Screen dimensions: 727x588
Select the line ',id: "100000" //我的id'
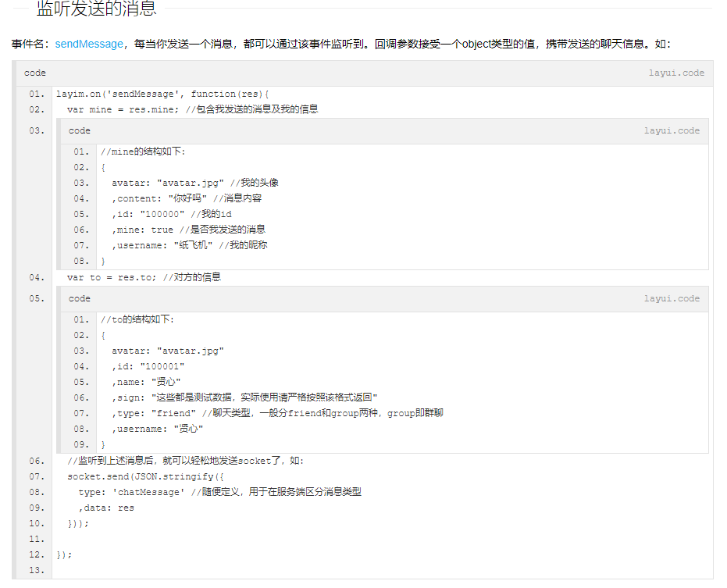click(x=172, y=214)
